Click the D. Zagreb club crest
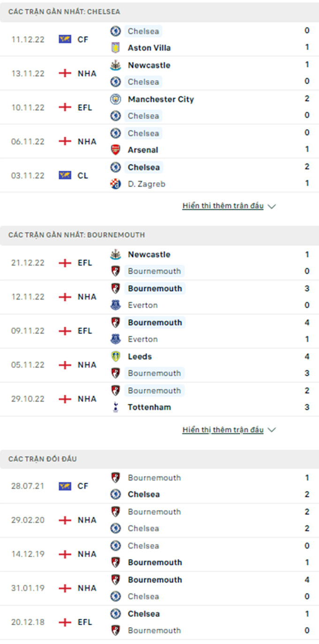This screenshot has width=319, height=644. click(115, 184)
